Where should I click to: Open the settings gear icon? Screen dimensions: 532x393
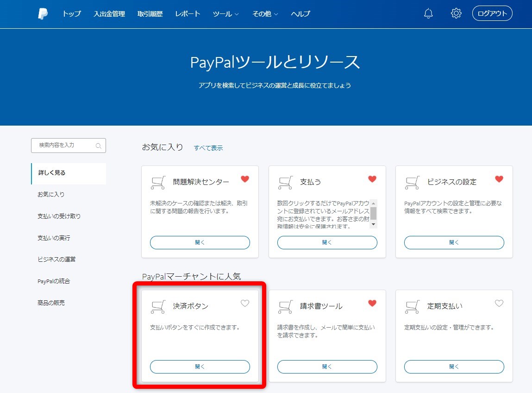tap(456, 13)
